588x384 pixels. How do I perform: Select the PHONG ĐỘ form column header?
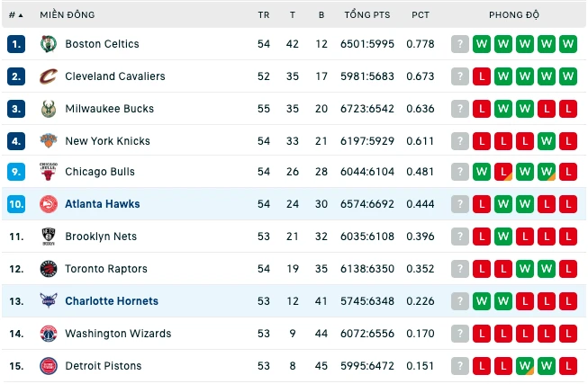click(514, 15)
